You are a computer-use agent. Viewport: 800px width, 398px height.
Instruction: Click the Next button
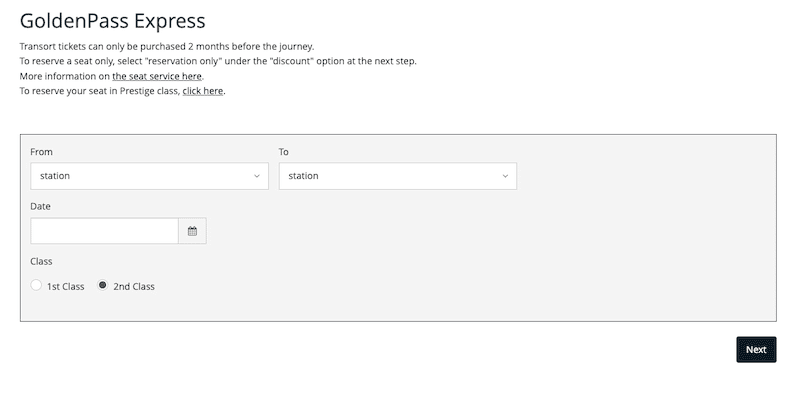[x=756, y=350]
